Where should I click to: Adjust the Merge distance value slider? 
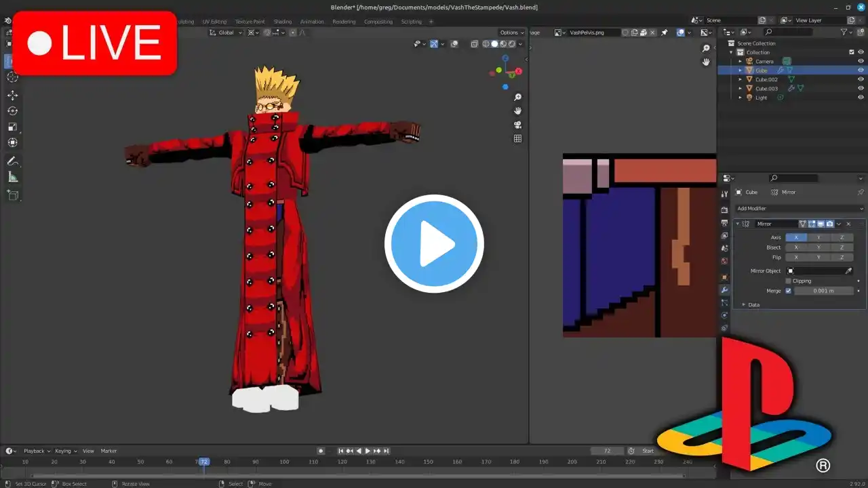pos(825,291)
